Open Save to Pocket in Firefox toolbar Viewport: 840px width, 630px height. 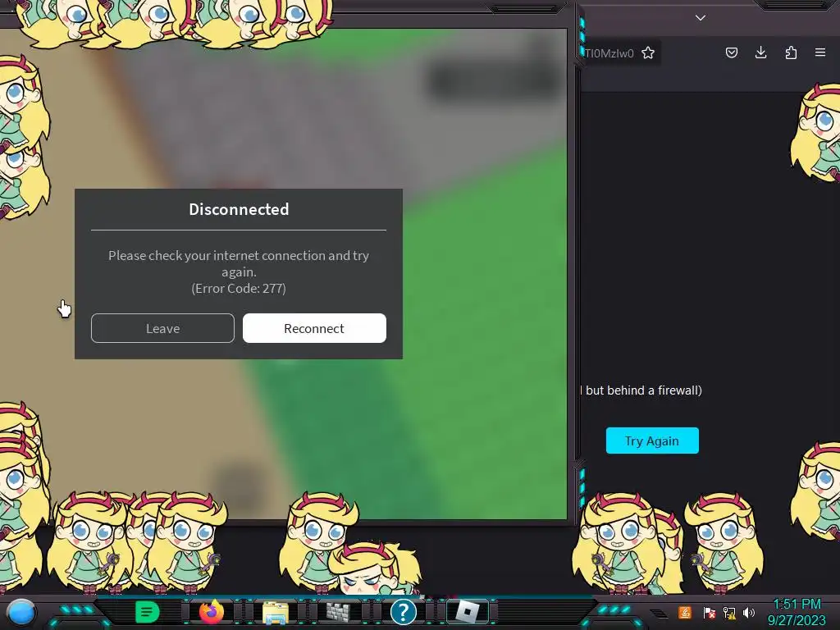(x=731, y=52)
